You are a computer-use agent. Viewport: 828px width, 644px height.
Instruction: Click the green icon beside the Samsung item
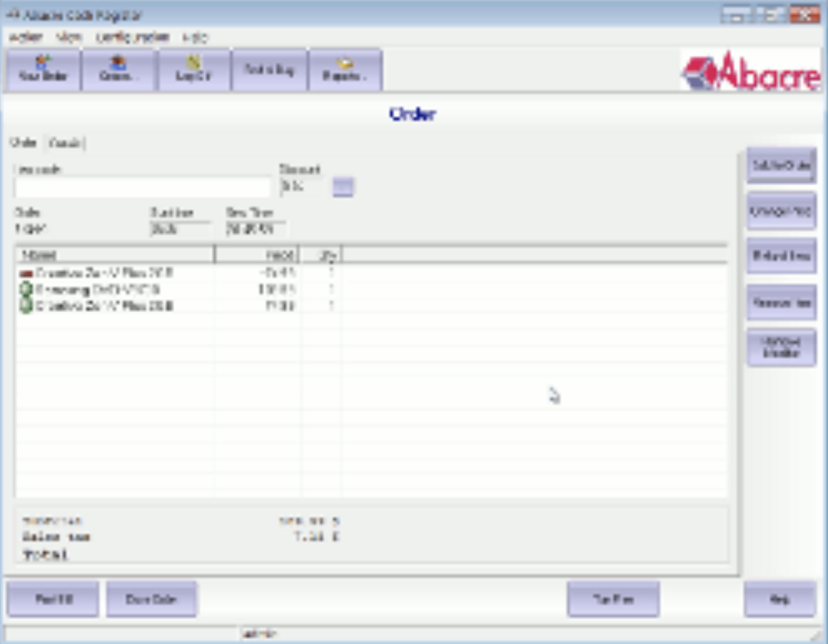(x=26, y=289)
